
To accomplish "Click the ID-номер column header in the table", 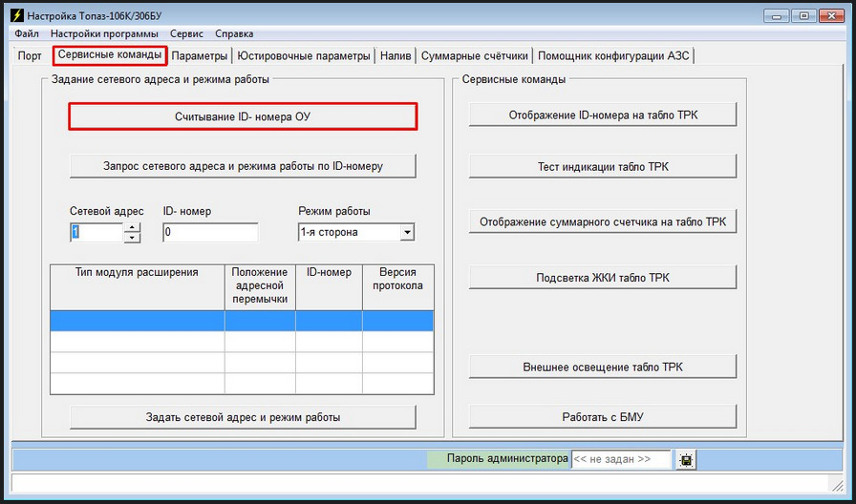I will (x=330, y=287).
